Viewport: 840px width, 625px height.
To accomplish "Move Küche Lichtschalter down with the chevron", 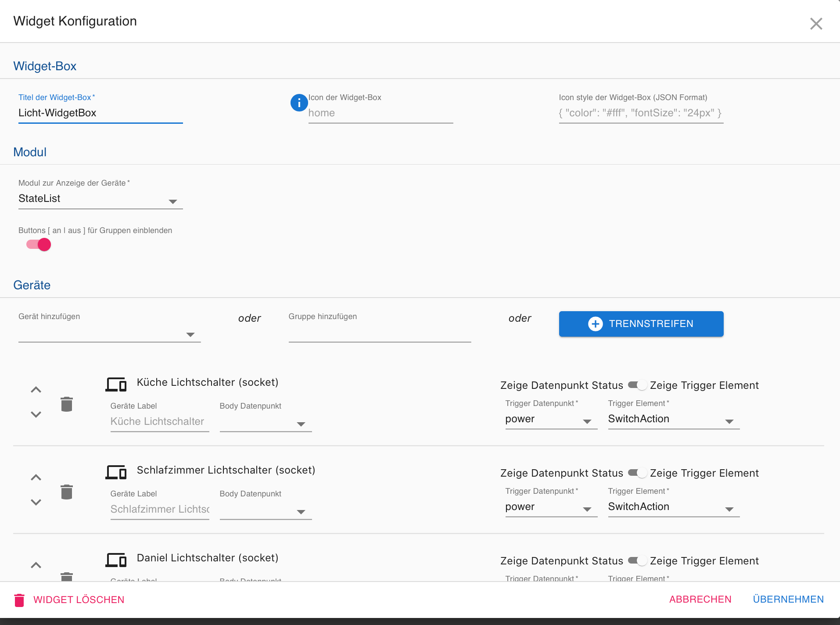I will point(36,414).
